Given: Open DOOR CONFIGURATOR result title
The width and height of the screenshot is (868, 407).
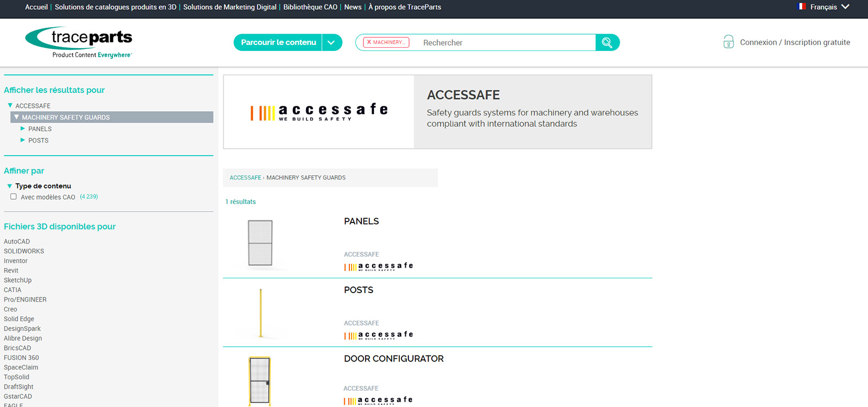Looking at the screenshot, I should coord(394,359).
